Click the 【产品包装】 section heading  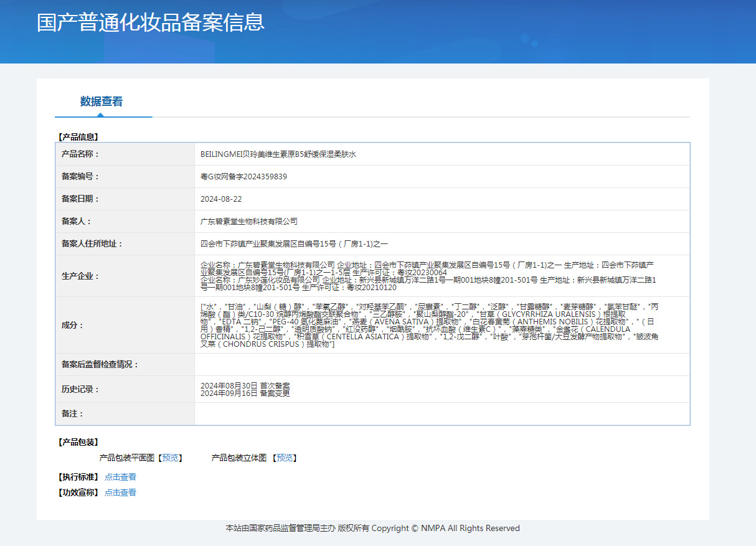coord(78,442)
